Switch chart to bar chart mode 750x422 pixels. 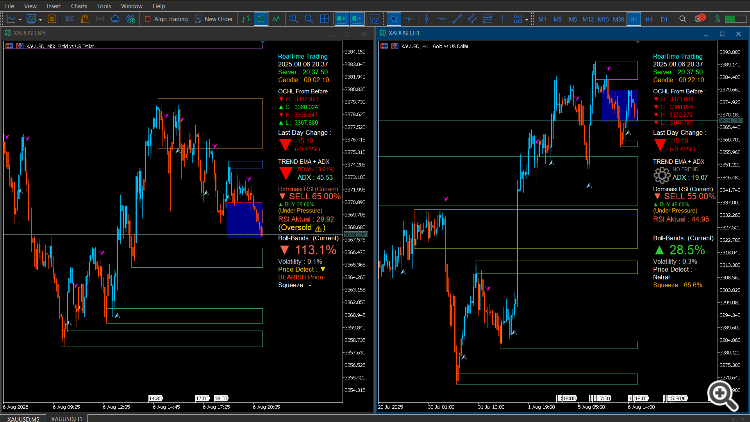(246, 19)
